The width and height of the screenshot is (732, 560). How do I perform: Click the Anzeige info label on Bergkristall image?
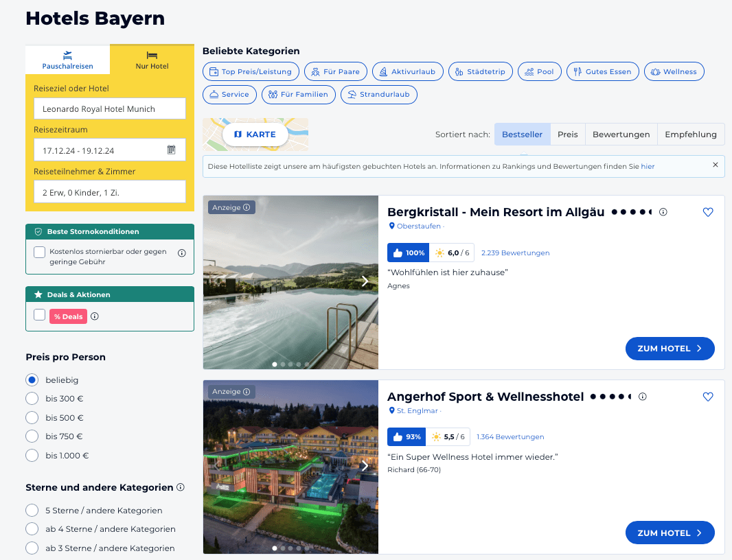pos(231,207)
